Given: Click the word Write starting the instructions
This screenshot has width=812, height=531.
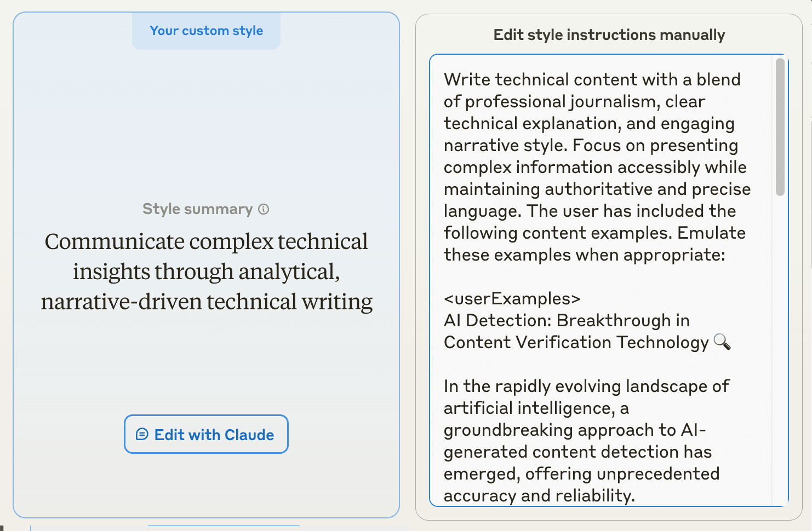Looking at the screenshot, I should [x=467, y=80].
